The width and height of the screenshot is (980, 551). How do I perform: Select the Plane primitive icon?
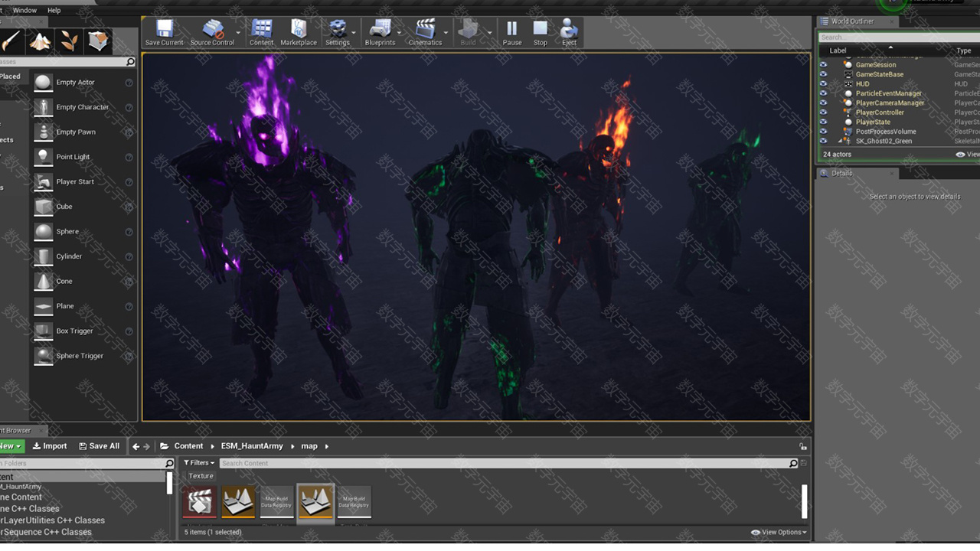(x=44, y=306)
